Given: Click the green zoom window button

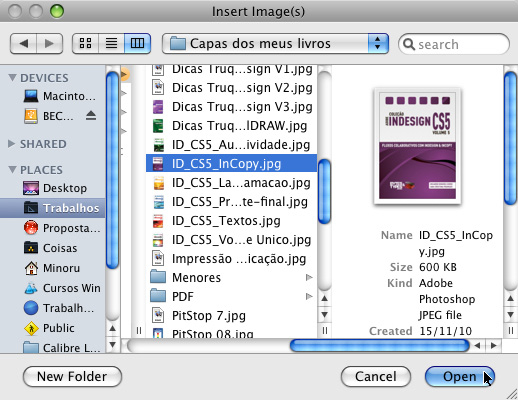Looking at the screenshot, I should [x=57, y=11].
